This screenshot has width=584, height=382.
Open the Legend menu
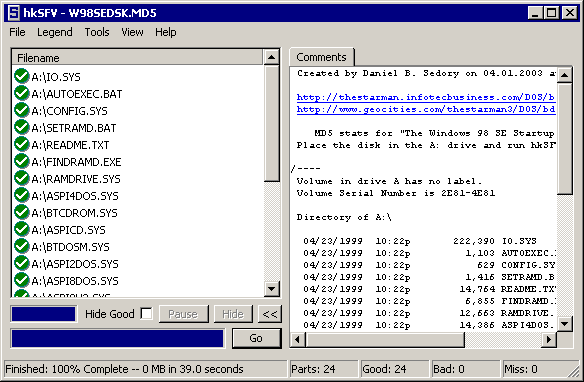(x=55, y=32)
